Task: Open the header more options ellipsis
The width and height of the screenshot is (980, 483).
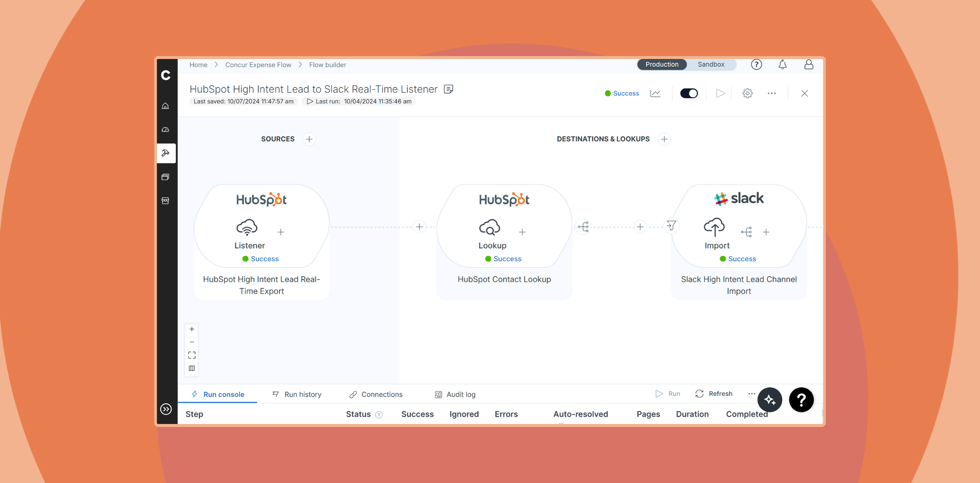Action: pos(772,94)
